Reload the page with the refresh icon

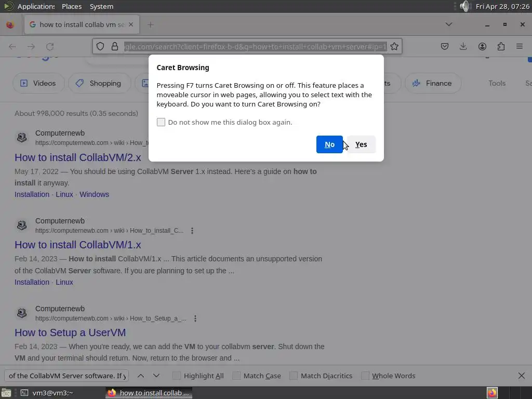pos(50,46)
